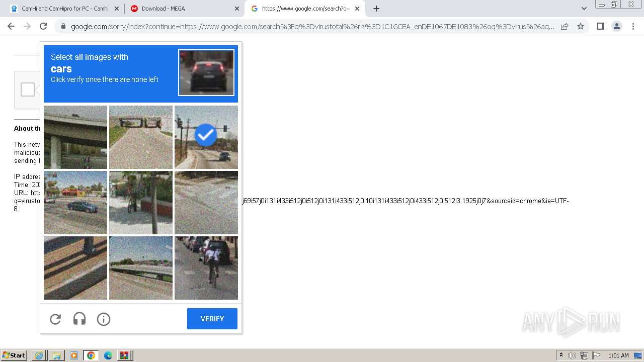Image resolution: width=644 pixels, height=362 pixels.
Task: View site information lock icon
Action: (x=63, y=27)
